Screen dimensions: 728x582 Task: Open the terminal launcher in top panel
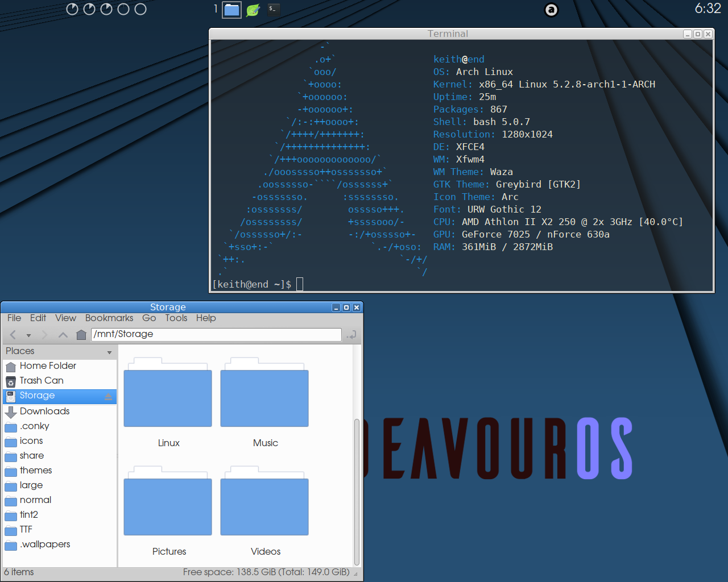point(273,9)
